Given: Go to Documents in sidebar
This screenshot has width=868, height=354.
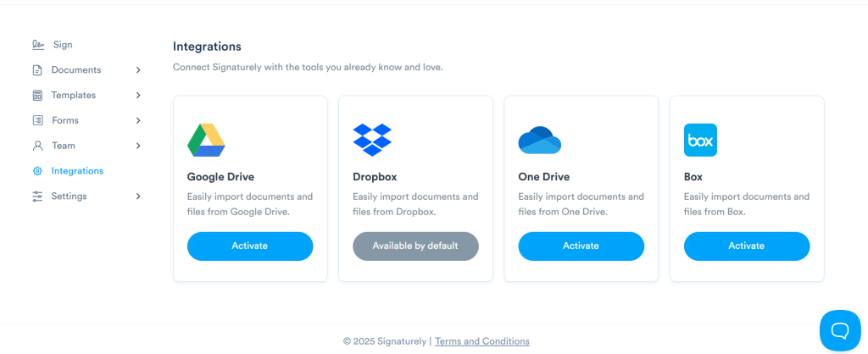Looking at the screenshot, I should [76, 70].
